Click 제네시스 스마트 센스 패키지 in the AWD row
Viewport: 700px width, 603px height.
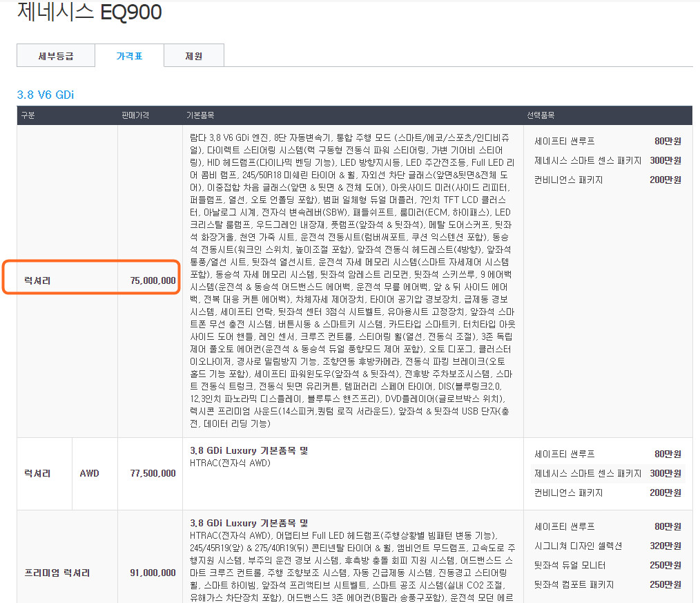pyautogui.click(x=587, y=473)
